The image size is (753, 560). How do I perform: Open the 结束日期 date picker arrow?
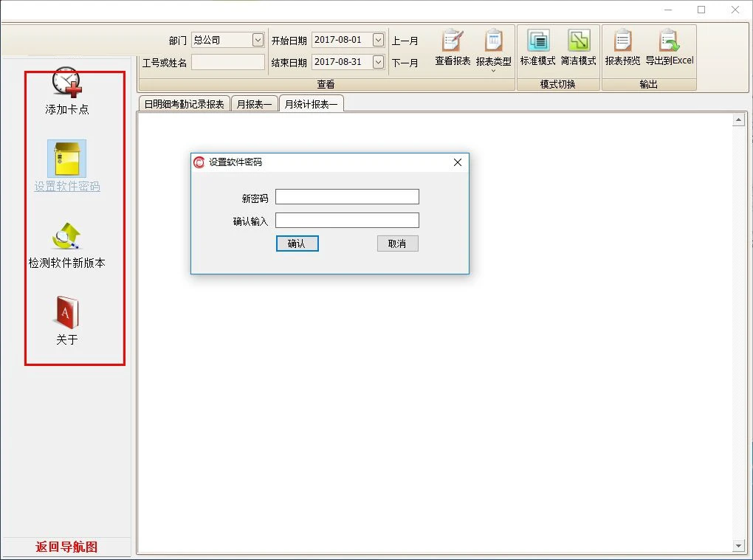point(379,62)
